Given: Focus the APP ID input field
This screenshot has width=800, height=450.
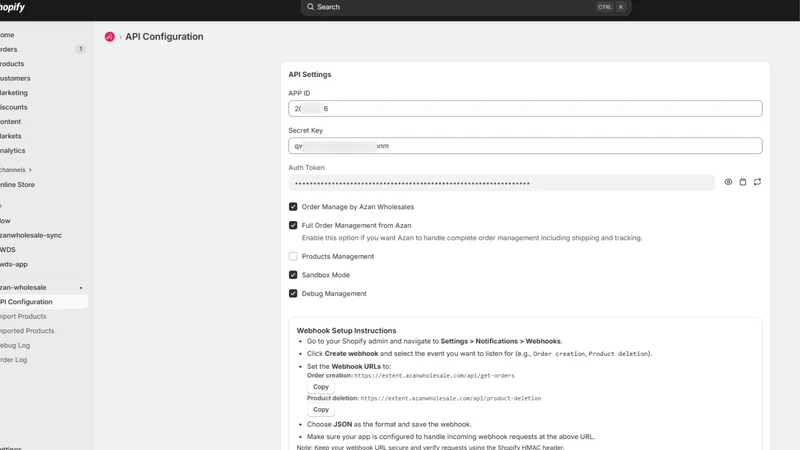Looking at the screenshot, I should click(x=525, y=108).
